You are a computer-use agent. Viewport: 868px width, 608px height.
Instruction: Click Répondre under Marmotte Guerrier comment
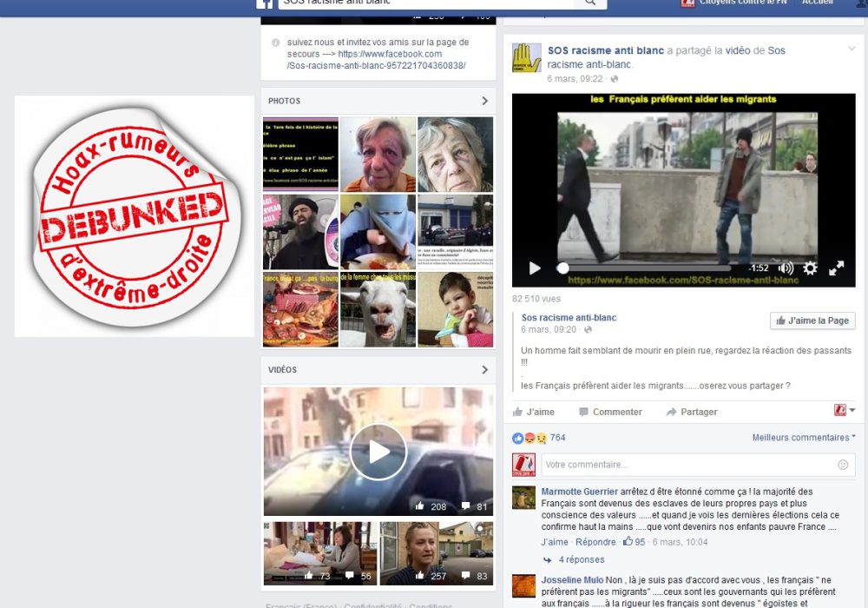(x=595, y=542)
